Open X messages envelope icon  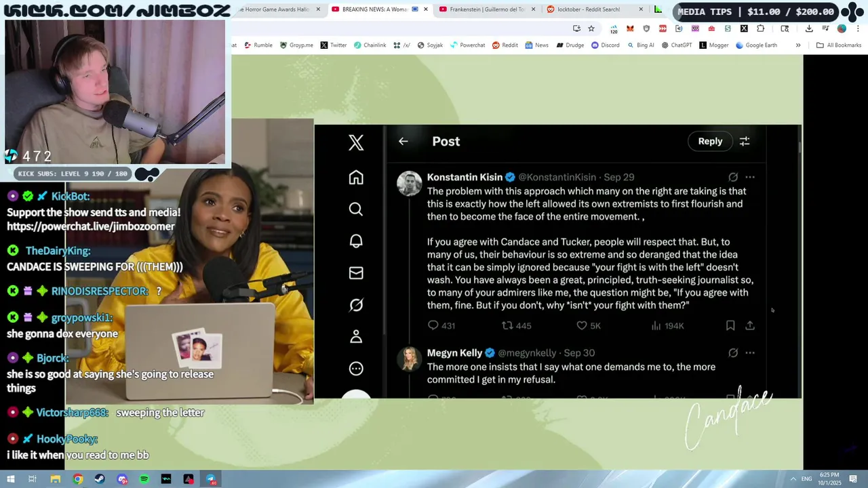(x=356, y=272)
